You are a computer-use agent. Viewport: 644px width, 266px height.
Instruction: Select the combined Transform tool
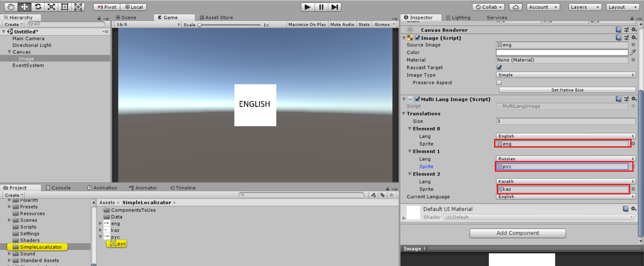click(78, 7)
